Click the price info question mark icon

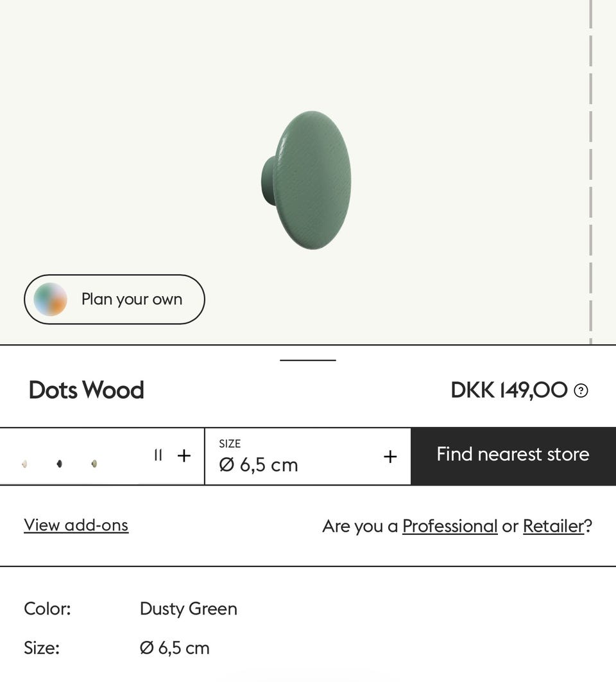pos(581,390)
